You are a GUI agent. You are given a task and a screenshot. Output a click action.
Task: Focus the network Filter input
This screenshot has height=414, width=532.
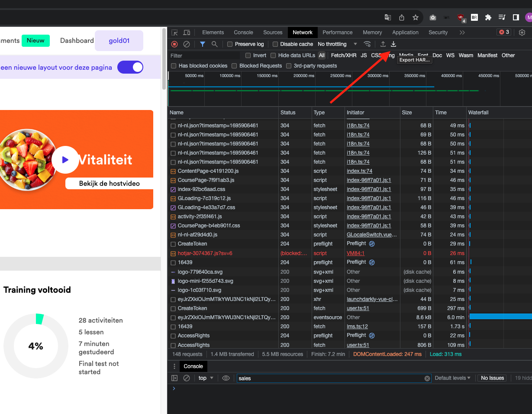point(204,55)
